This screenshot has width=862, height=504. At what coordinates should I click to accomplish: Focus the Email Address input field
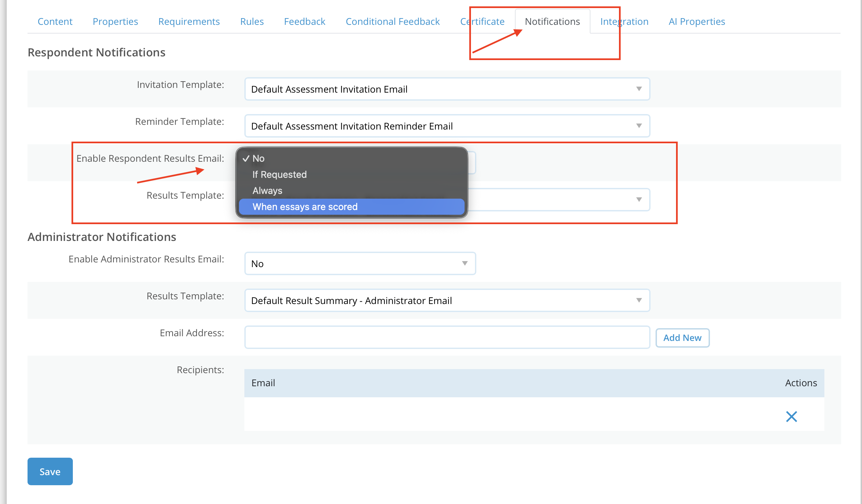click(x=447, y=337)
